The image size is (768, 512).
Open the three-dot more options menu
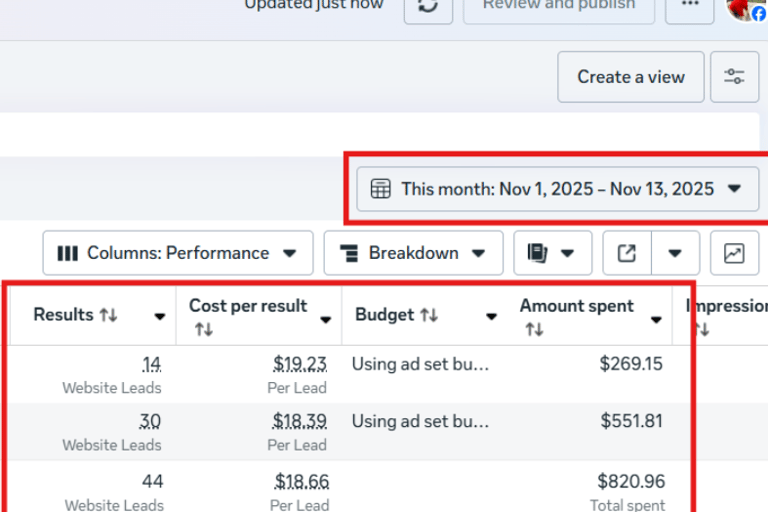(690, 6)
